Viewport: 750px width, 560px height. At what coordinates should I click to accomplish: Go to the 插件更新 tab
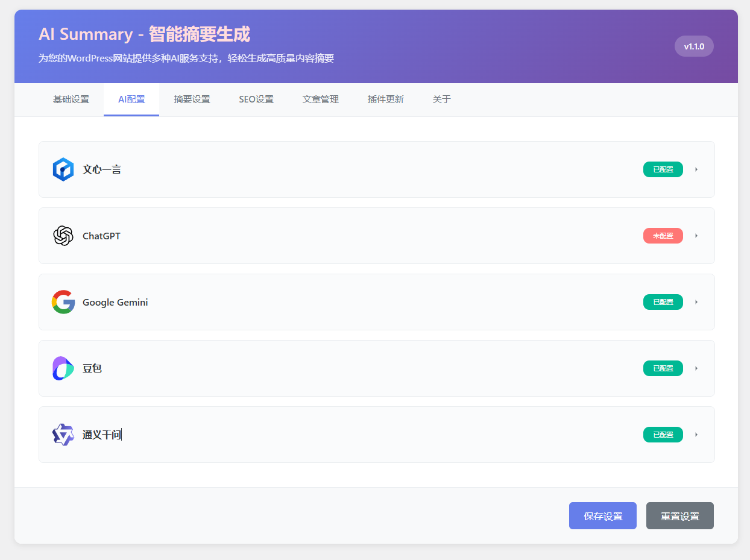385,99
